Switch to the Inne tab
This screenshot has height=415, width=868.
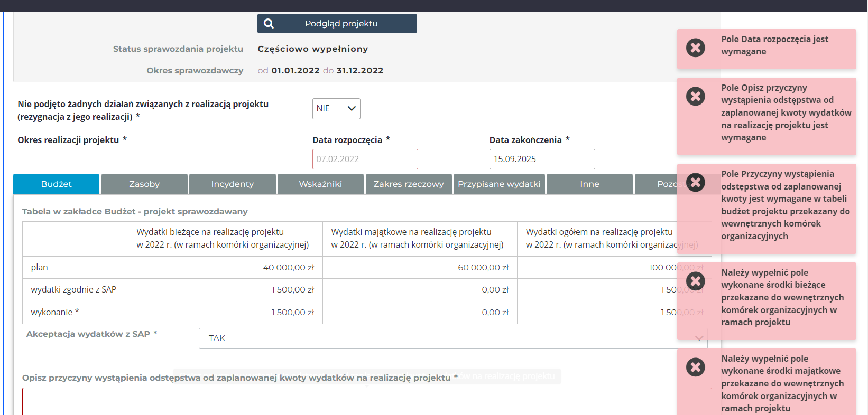[589, 184]
